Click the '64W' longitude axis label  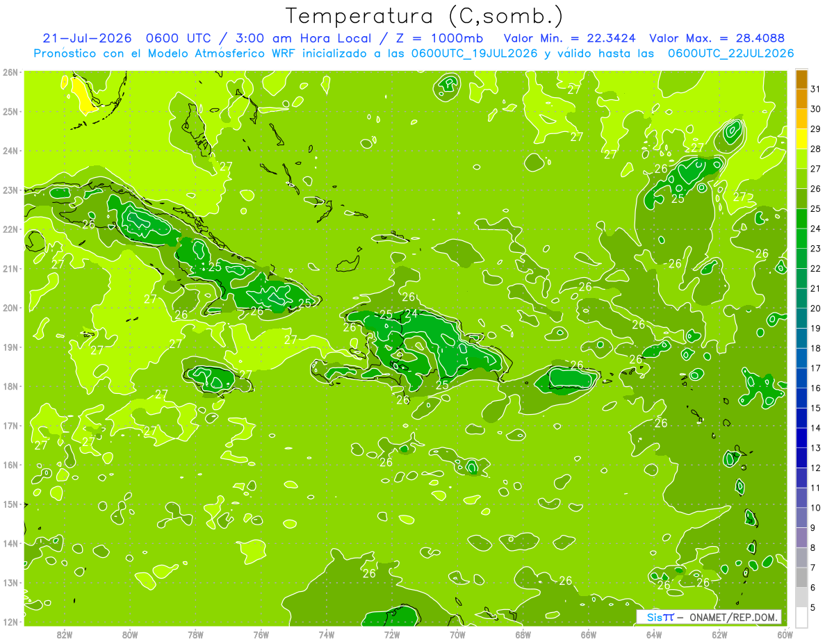(654, 634)
